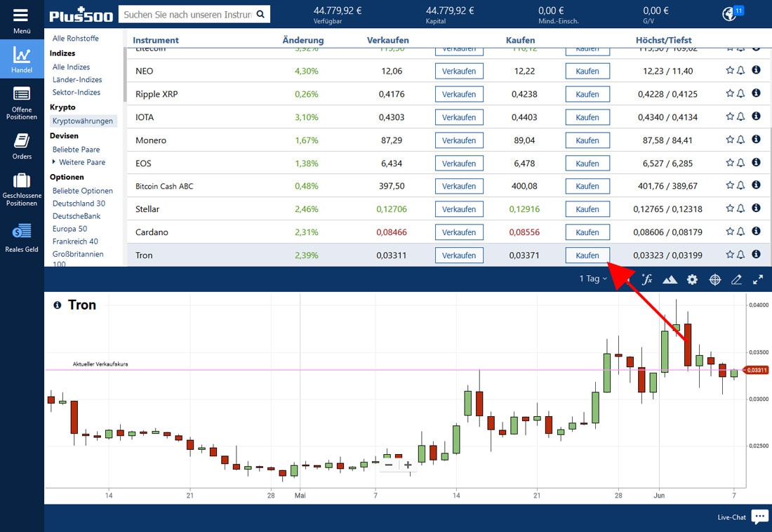
Task: Open info icon next to Tron chart title
Action: pos(58,305)
